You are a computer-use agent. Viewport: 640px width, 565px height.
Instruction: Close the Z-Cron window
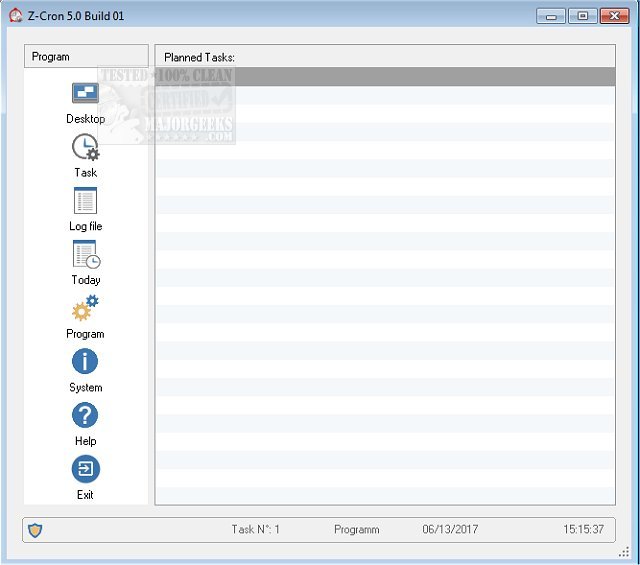point(614,16)
